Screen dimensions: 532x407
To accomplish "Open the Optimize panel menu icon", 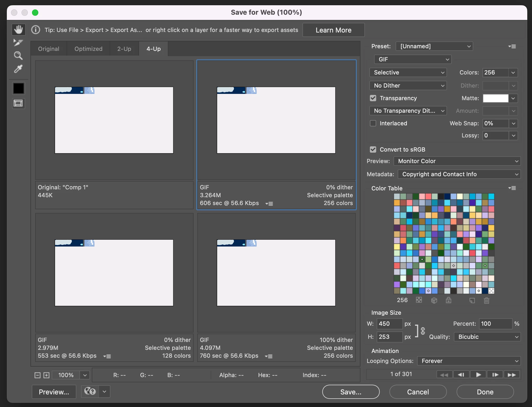I will pos(512,46).
